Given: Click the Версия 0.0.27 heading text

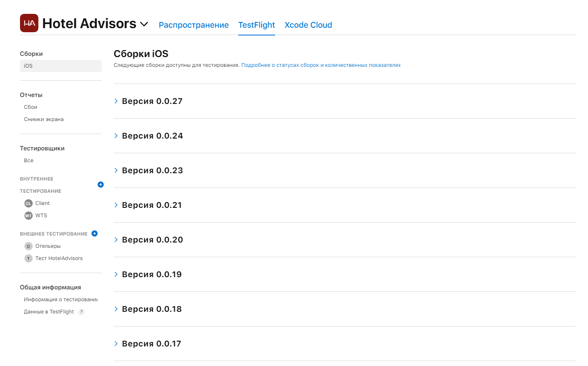Looking at the screenshot, I should click(x=152, y=101).
